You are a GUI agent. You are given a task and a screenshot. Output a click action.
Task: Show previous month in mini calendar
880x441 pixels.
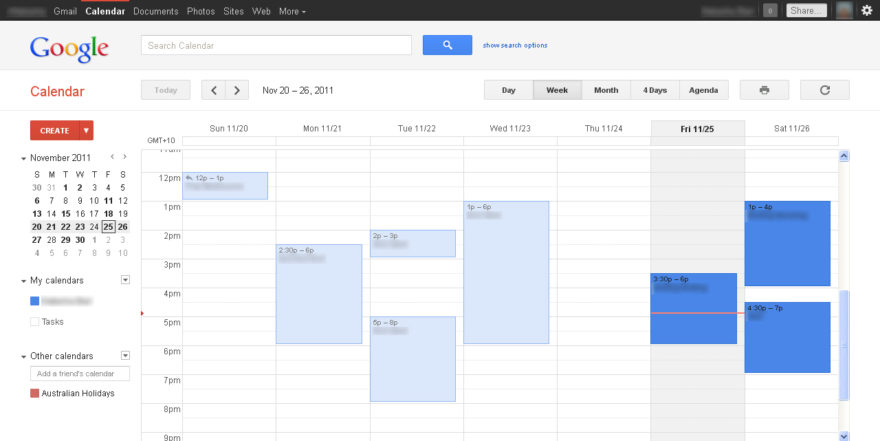coord(112,157)
